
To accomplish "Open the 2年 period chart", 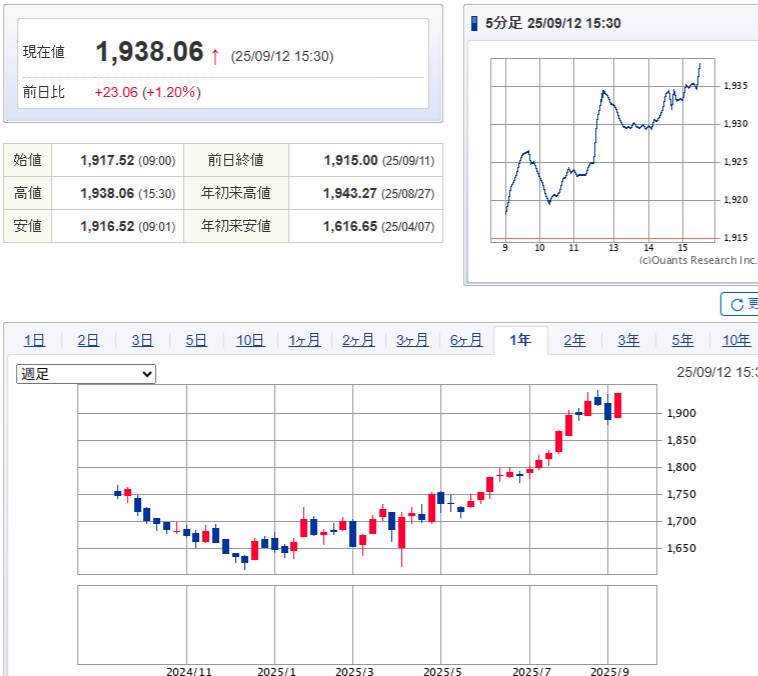I will tap(574, 340).
